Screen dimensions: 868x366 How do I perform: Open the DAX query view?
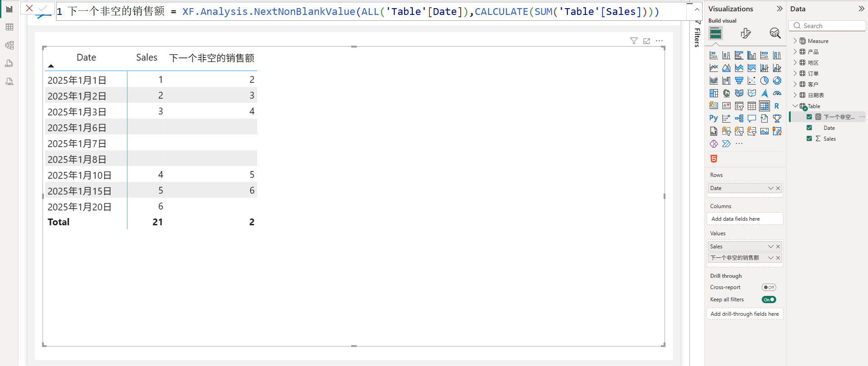[9, 63]
